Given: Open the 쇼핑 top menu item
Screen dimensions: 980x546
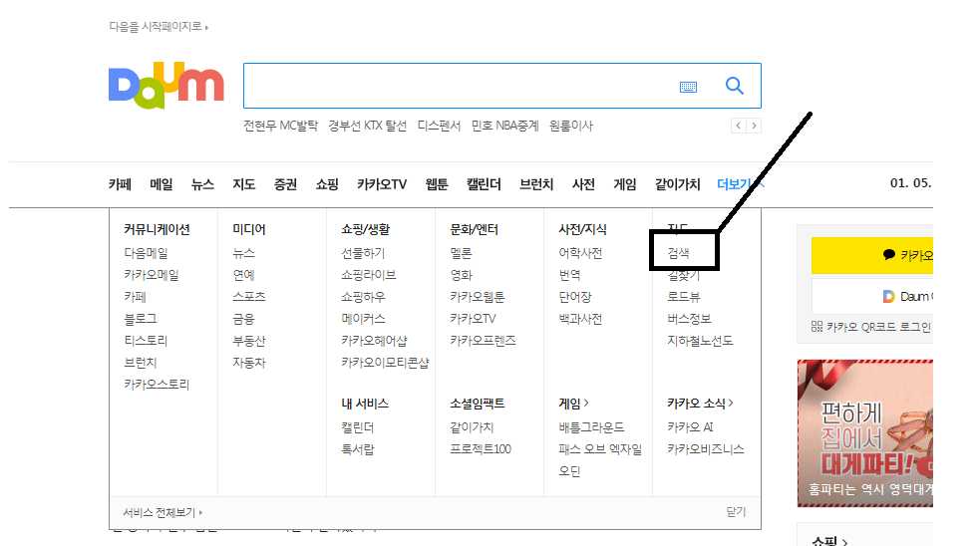Looking at the screenshot, I should (x=327, y=184).
